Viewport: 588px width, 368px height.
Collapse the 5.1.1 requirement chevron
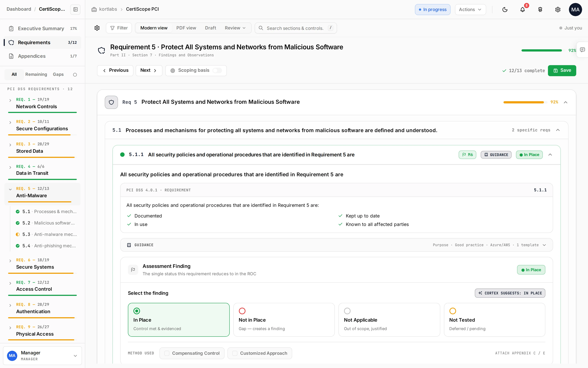pos(550,155)
